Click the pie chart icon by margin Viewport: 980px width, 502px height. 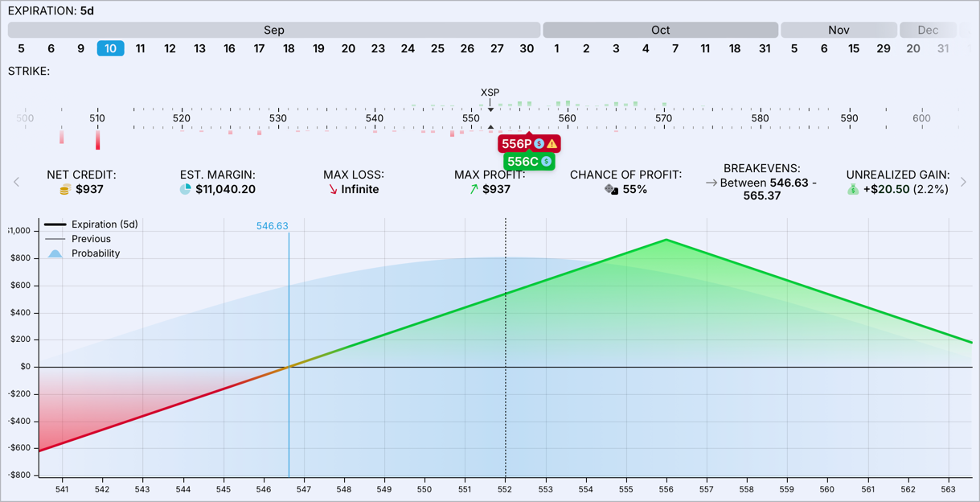pos(186,190)
